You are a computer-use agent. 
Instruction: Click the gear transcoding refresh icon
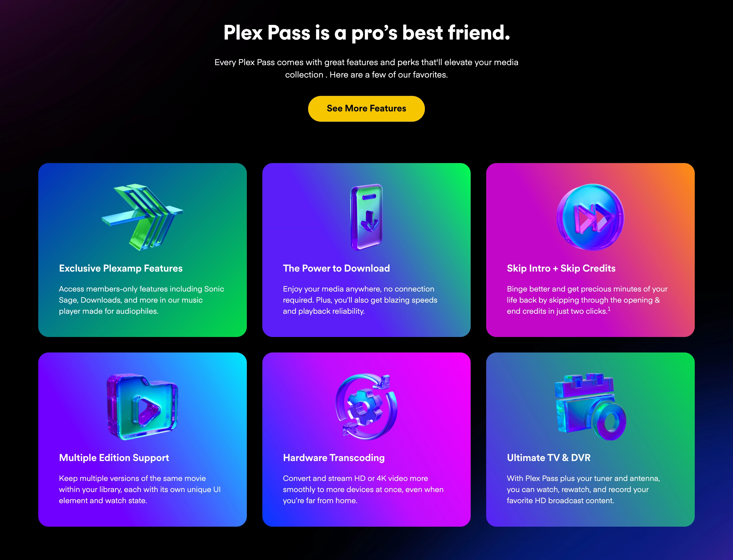(366, 406)
